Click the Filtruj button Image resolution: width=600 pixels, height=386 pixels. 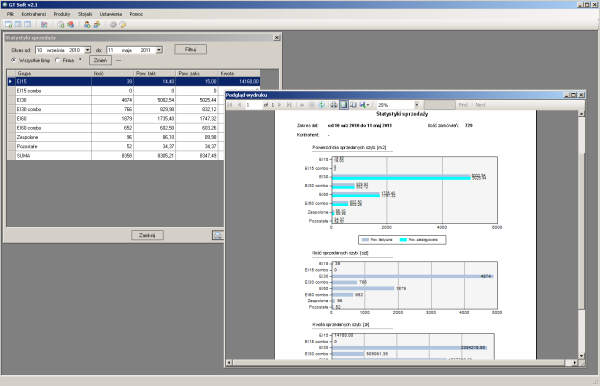click(191, 49)
